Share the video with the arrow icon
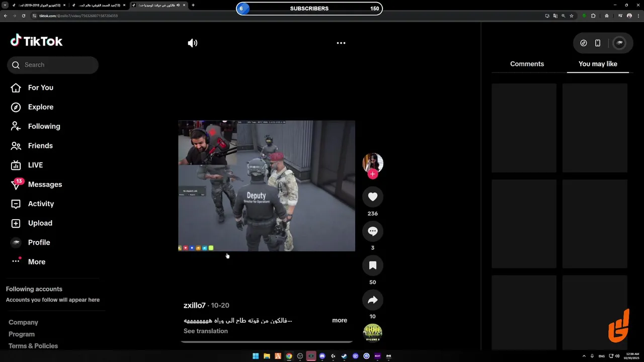 point(373,300)
